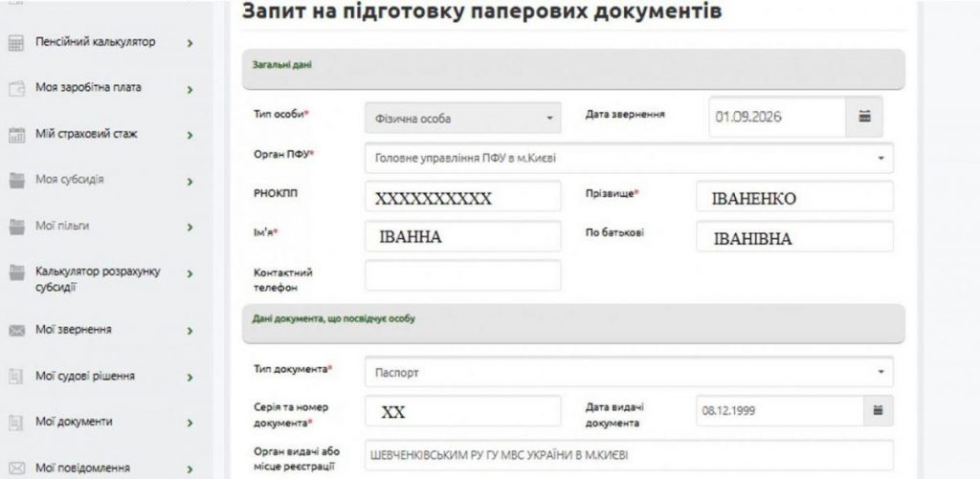Click the Орган видачі або місце реєстрації field
The height and width of the screenshot is (479, 980).
(x=629, y=455)
